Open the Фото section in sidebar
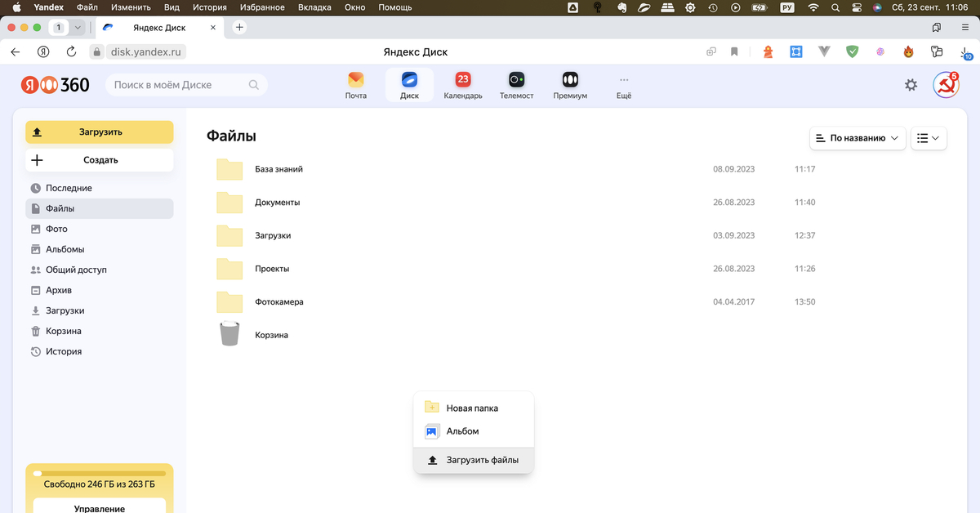 pyautogui.click(x=56, y=229)
